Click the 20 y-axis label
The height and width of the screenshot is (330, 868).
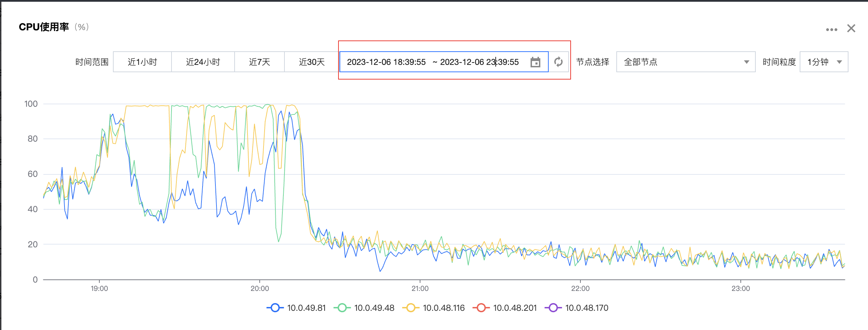32,245
